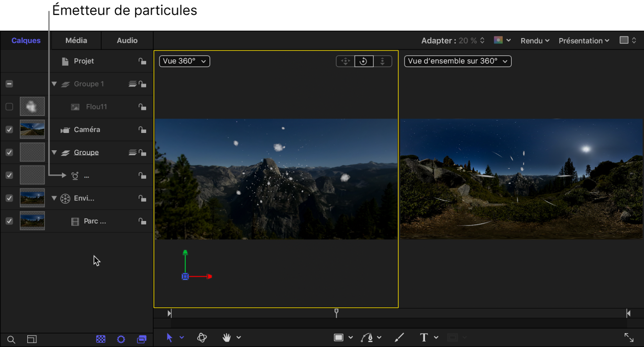
Task: Select the Text tool
Action: click(424, 338)
